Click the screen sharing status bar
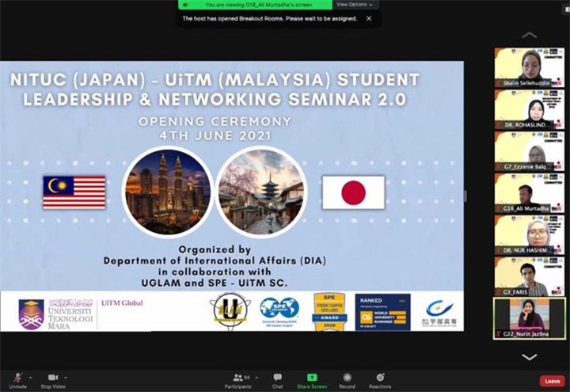The image size is (570, 392). point(255,5)
